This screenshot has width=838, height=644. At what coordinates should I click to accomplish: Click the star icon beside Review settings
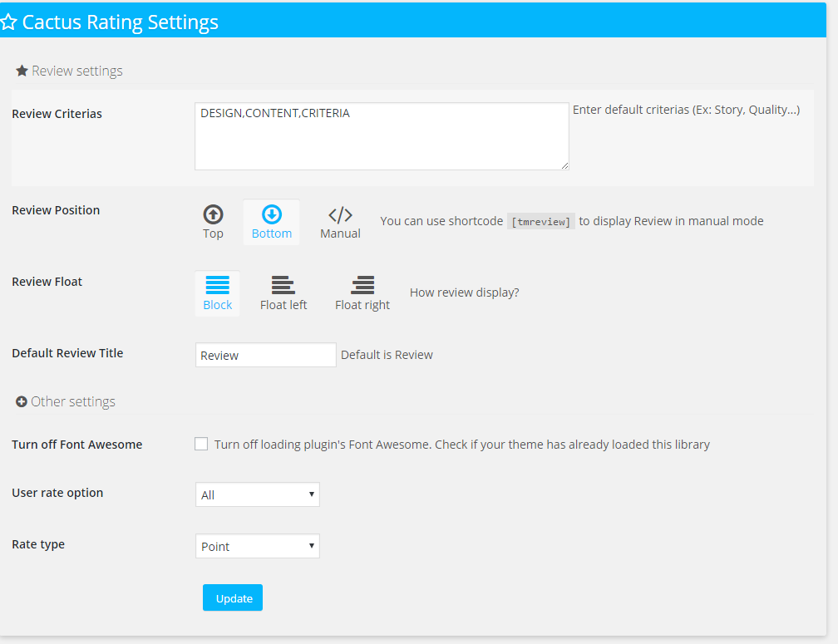point(22,71)
